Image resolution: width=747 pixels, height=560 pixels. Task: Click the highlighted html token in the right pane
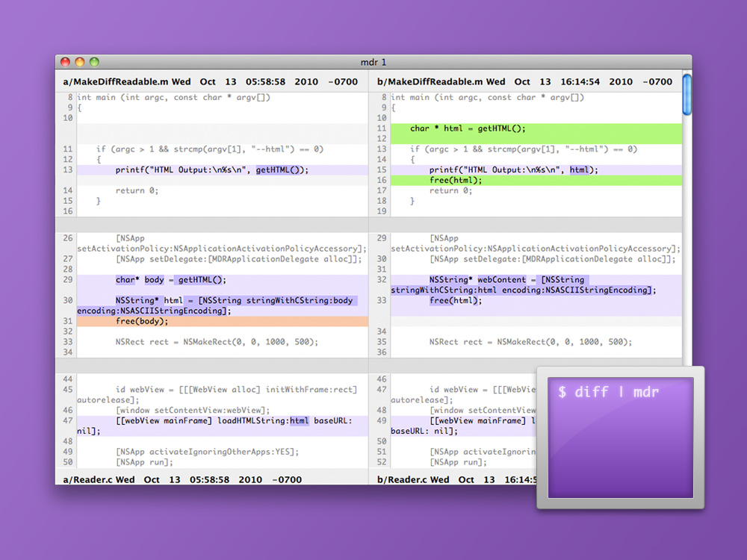pos(580,169)
